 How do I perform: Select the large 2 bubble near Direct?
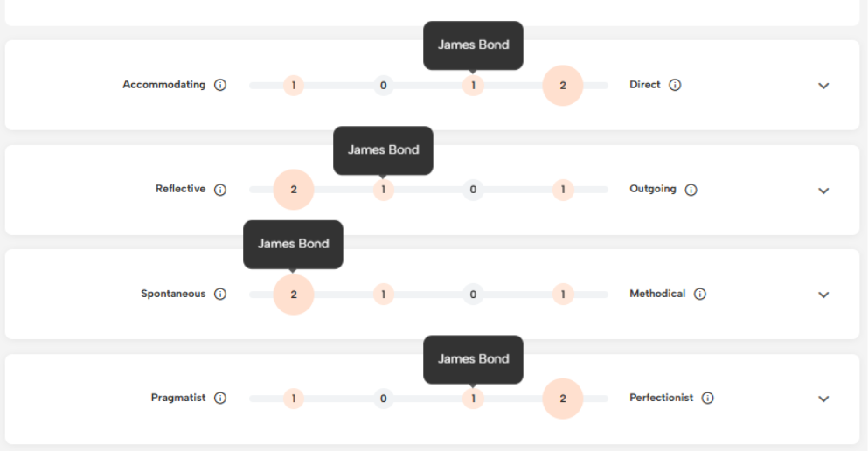563,86
